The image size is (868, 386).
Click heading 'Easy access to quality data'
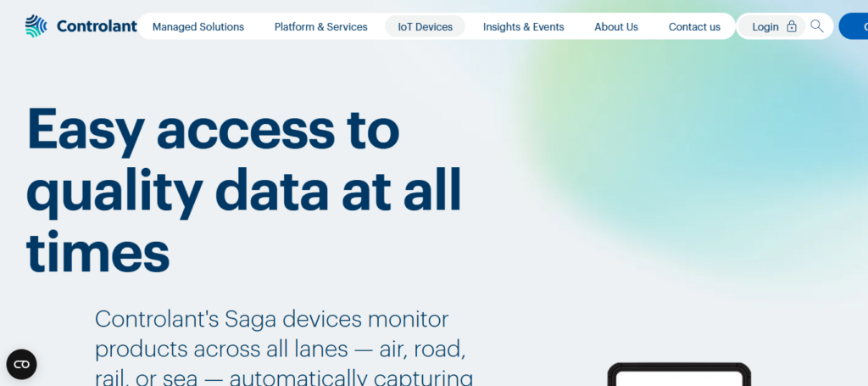243,191
